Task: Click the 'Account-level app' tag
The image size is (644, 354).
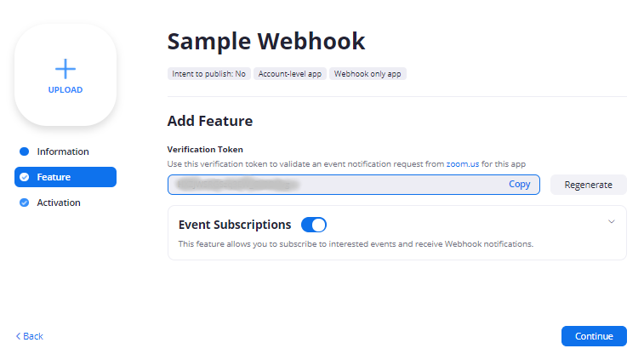Action: [290, 74]
